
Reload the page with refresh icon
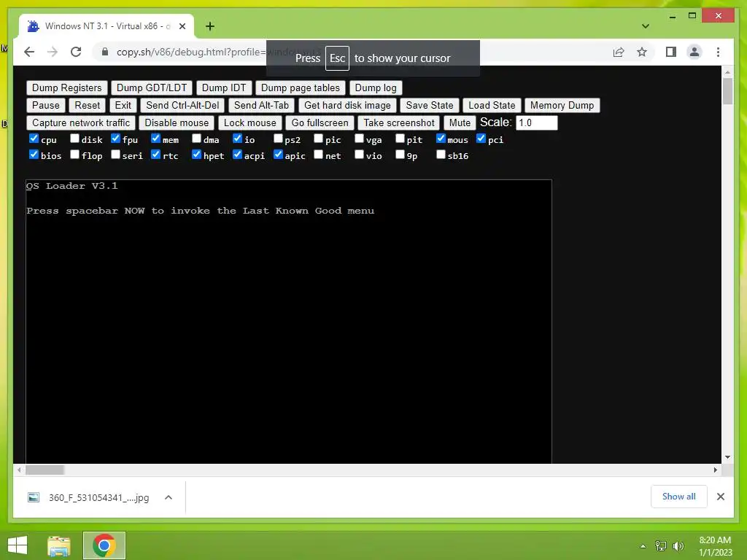(76, 52)
